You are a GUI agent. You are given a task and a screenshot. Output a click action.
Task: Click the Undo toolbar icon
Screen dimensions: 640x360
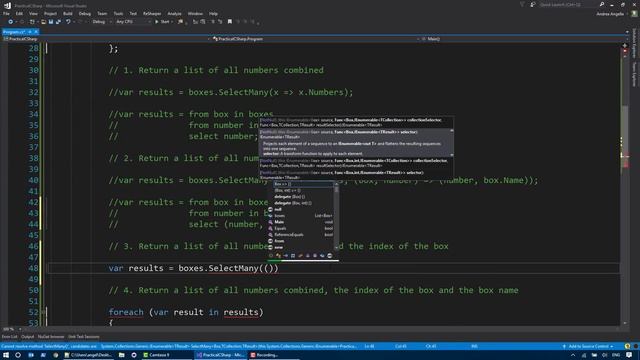[68, 22]
